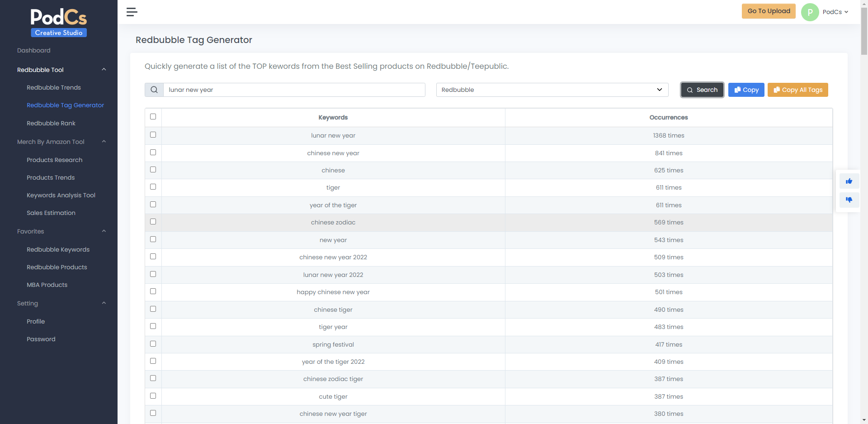Select the checkbox for year of the tiger

[153, 205]
